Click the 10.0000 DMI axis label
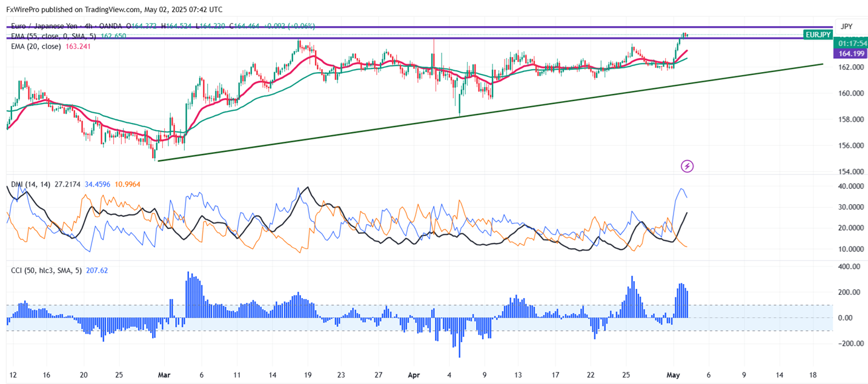The image size is (868, 384). click(850, 249)
